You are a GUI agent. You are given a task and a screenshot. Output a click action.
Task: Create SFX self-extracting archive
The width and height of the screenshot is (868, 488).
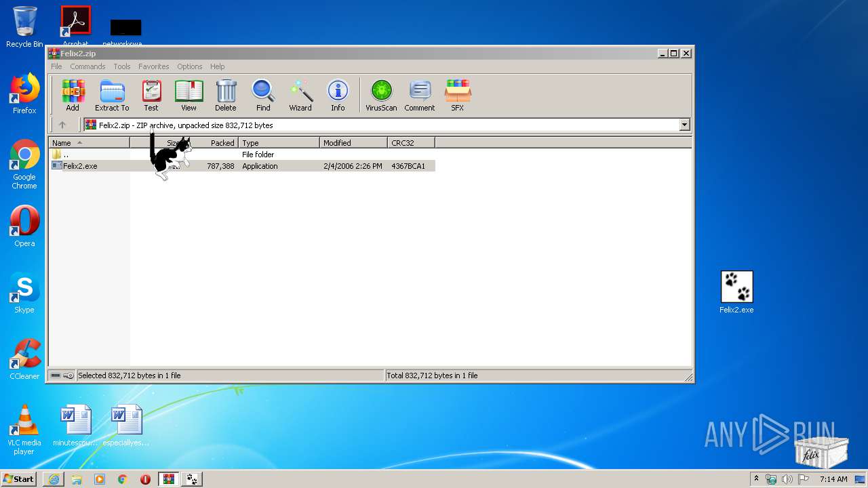(x=458, y=95)
